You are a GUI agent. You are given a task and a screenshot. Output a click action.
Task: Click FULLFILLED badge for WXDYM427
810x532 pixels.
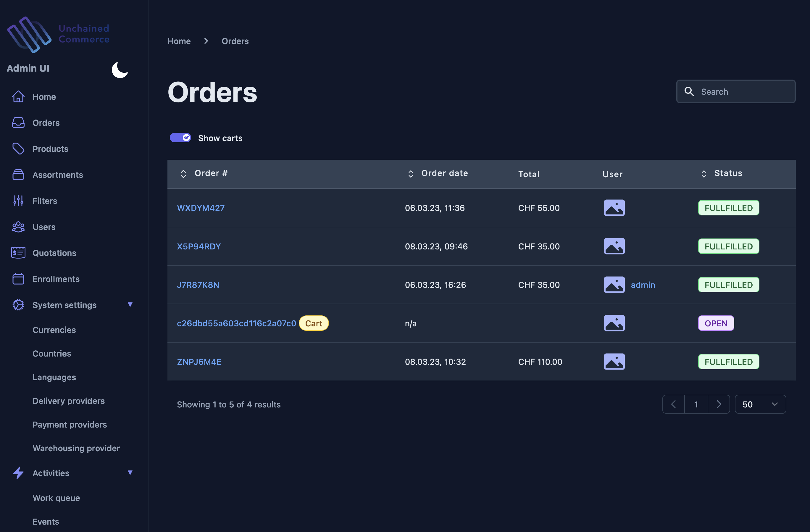729,208
